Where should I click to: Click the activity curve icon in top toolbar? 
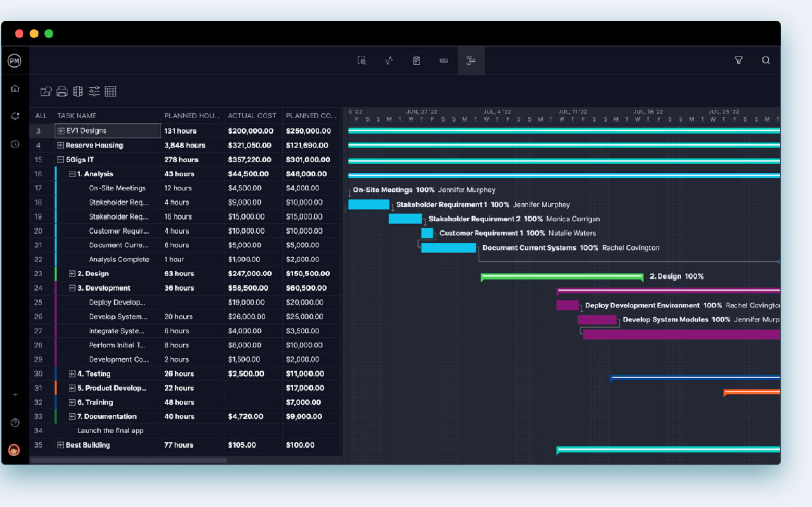pyautogui.click(x=388, y=61)
